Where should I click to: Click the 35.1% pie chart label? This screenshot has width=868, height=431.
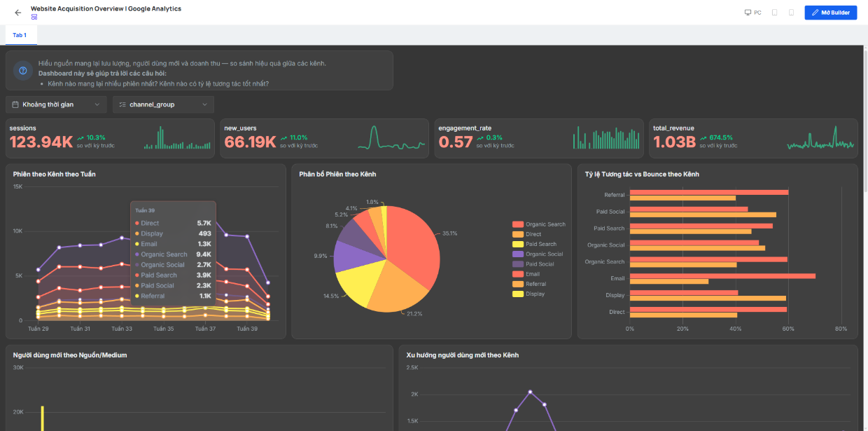451,233
